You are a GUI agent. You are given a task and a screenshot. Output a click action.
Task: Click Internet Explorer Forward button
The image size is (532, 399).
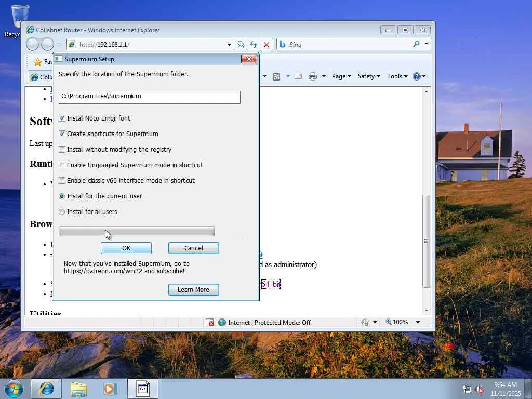[x=47, y=45]
